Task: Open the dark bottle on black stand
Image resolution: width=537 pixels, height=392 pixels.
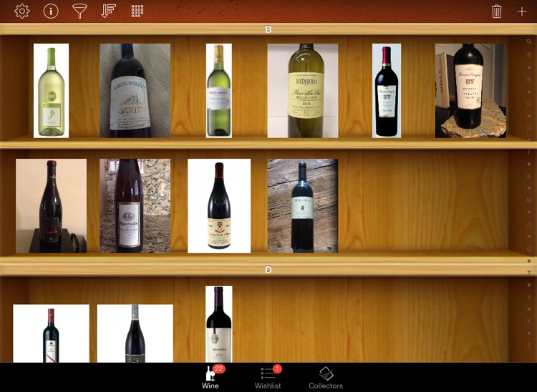Action: click(x=51, y=206)
